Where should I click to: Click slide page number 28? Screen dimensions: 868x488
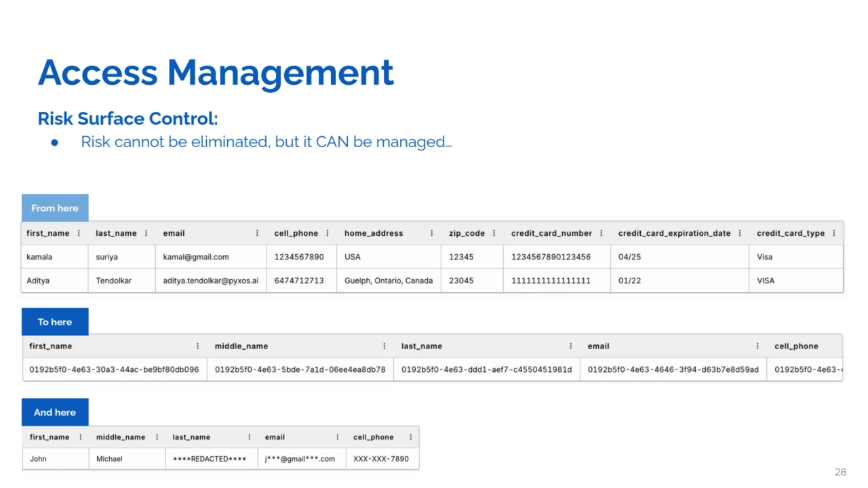(840, 472)
